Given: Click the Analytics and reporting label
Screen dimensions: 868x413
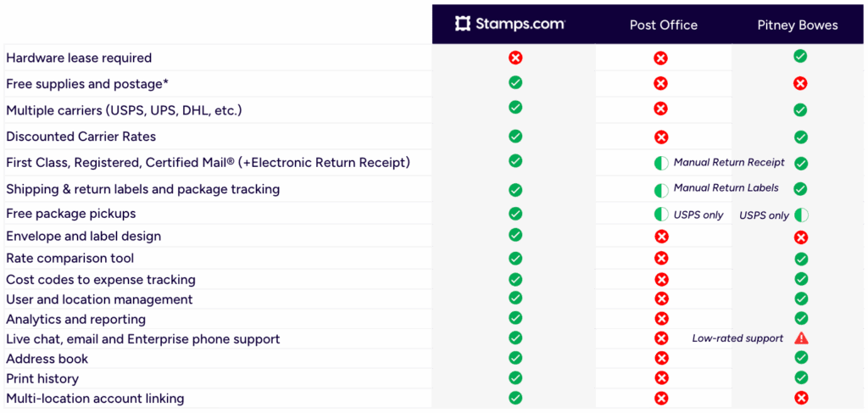Looking at the screenshot, I should (x=75, y=319).
